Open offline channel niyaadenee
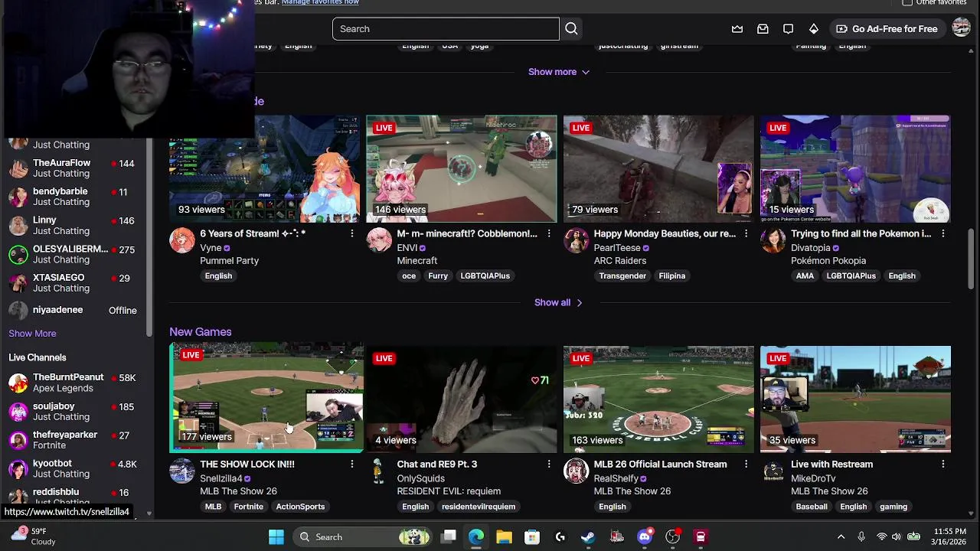This screenshot has width=980, height=551. [73, 311]
